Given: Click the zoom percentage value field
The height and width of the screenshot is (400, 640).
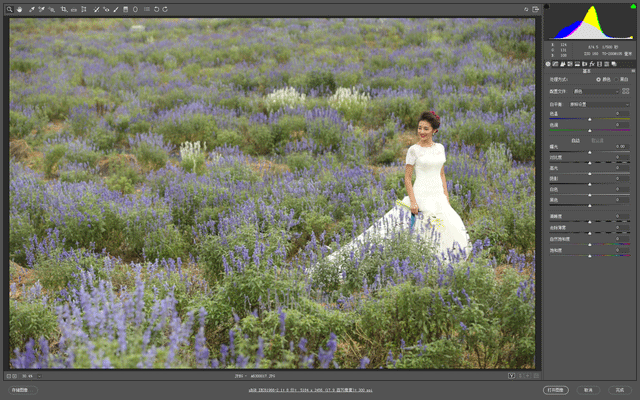Looking at the screenshot, I should [27, 376].
